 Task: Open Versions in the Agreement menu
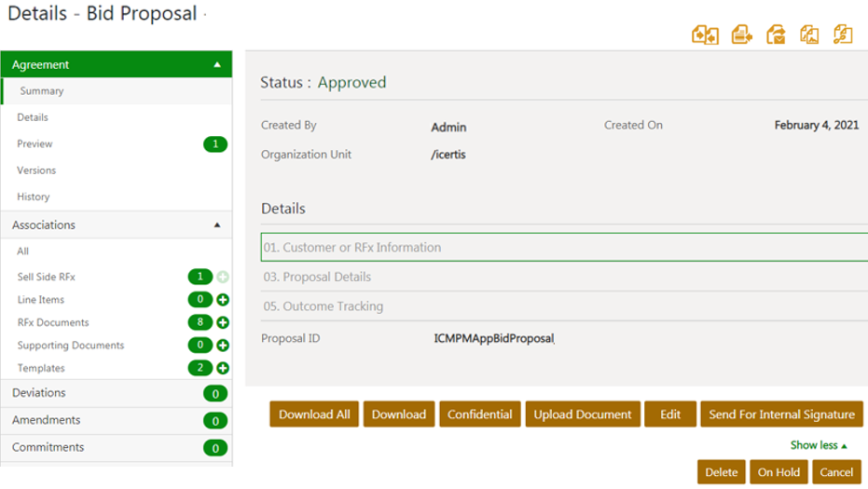36,170
